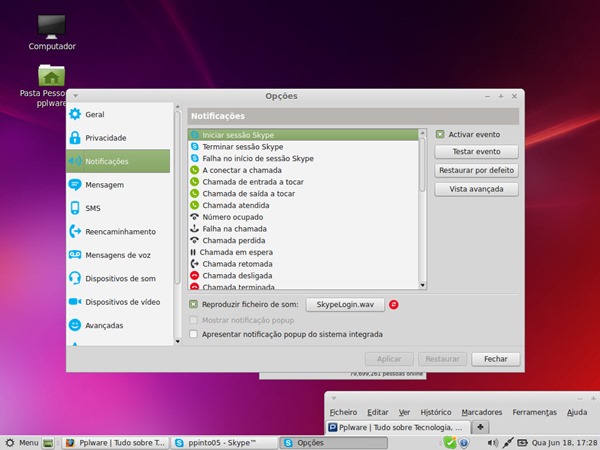Open the Opções window menu arrow
Viewport: 600px width, 450px height.
75,96
